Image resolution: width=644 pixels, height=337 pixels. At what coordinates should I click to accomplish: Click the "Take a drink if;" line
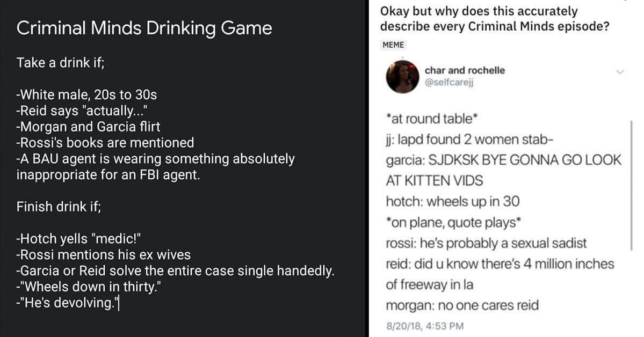(x=60, y=63)
